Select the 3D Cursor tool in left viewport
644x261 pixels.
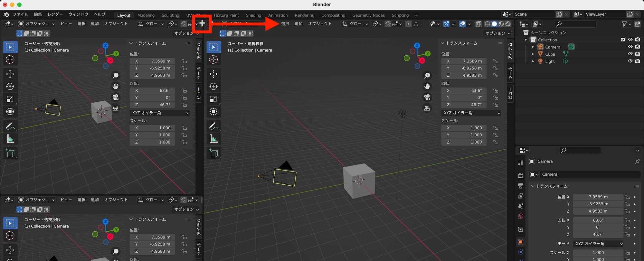pos(10,60)
